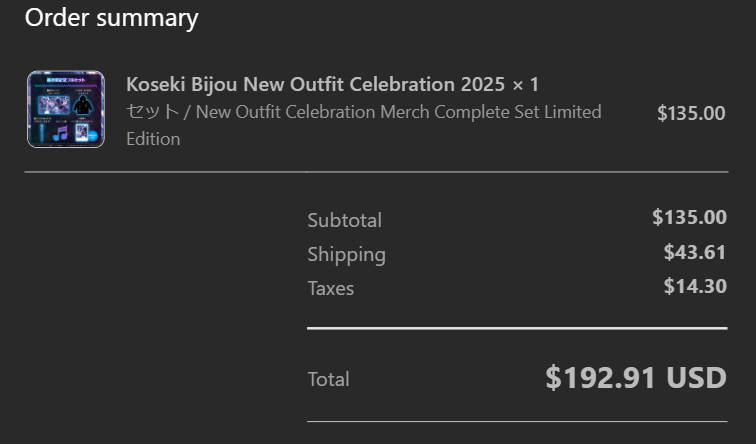
Task: Click the item price beside the product
Action: click(x=690, y=113)
